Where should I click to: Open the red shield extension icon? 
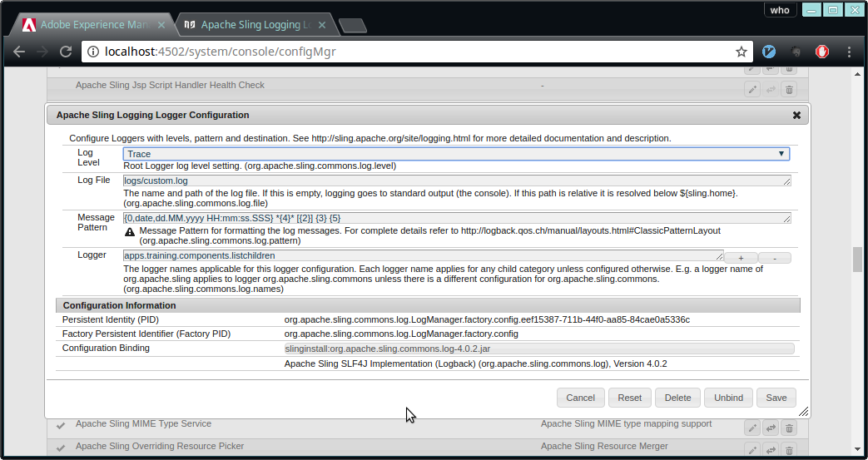click(822, 52)
